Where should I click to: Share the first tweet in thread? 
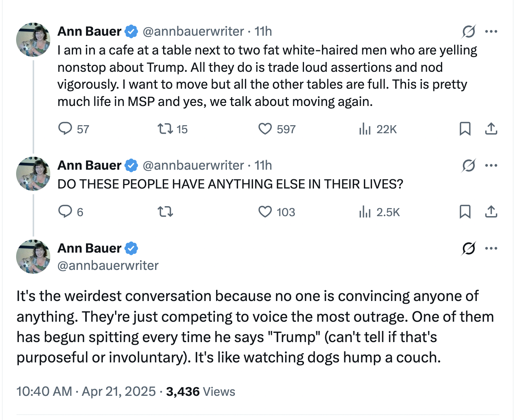491,129
